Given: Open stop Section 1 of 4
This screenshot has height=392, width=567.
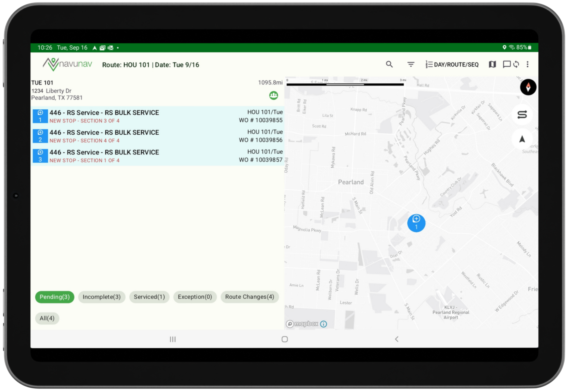Looking at the screenshot, I should point(158,156).
